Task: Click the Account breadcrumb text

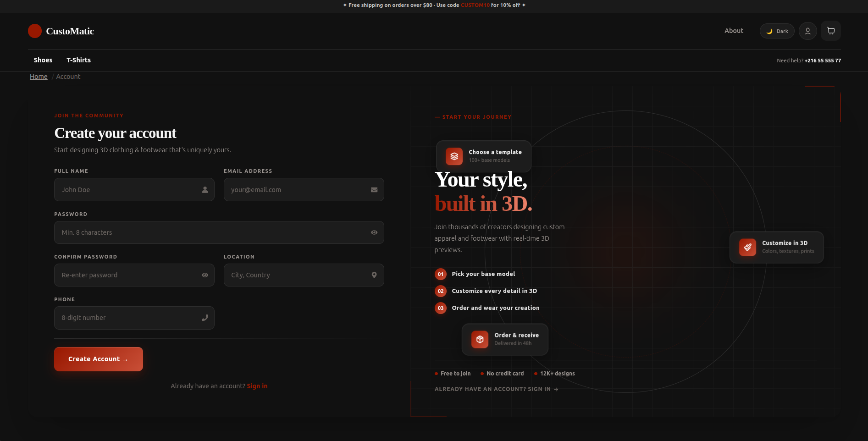Action: [68, 77]
